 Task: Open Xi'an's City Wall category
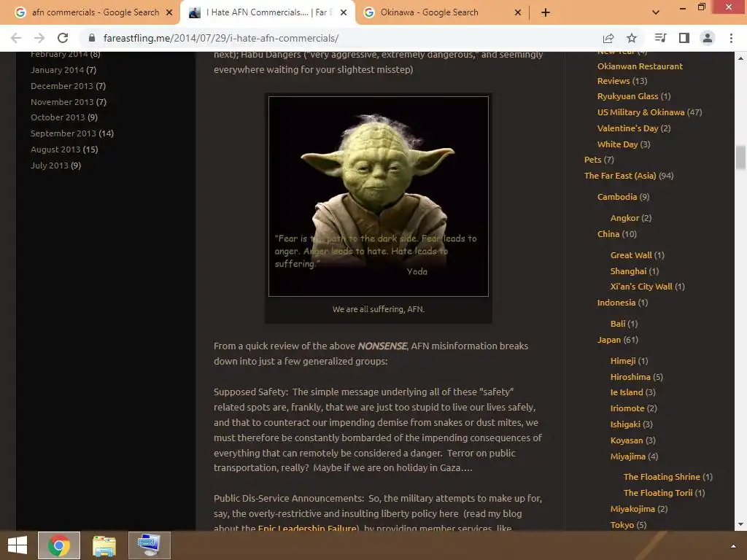tap(641, 287)
